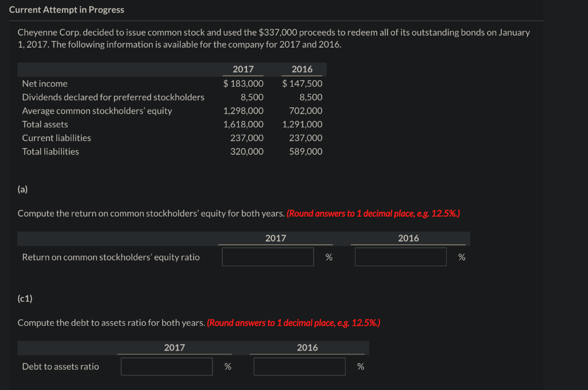Viewport: 588px width, 390px height.
Task: Click the 2017 debt to assets answer box
Action: (x=166, y=366)
